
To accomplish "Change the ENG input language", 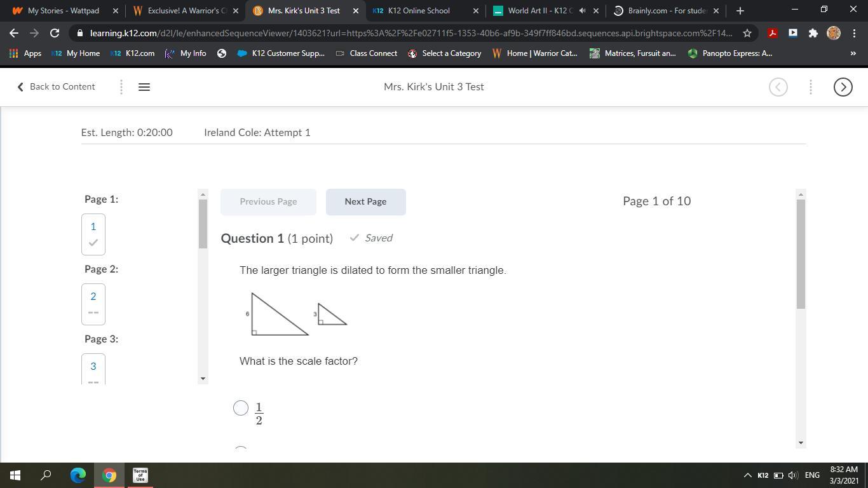I will pyautogui.click(x=812, y=475).
